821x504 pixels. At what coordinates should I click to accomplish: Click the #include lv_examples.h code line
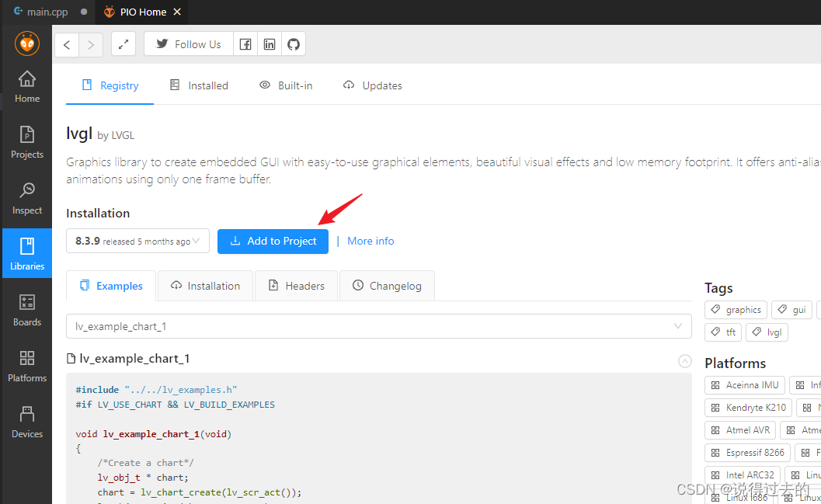pyautogui.click(x=156, y=390)
